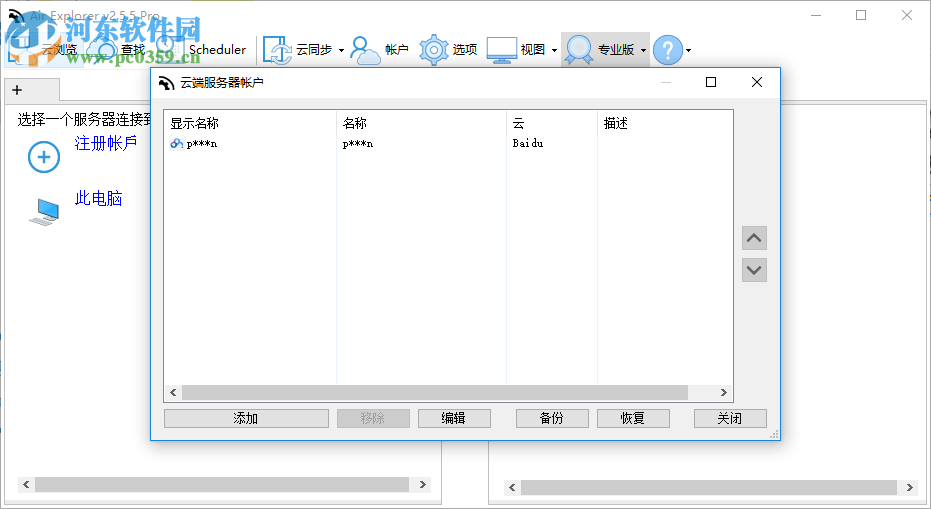
Task: Click accounts list scroll right arrow
Action: (724, 393)
